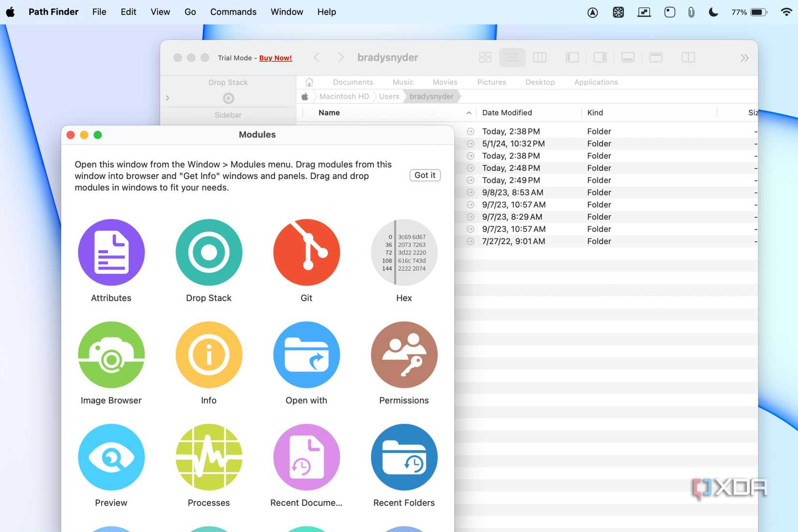The width and height of the screenshot is (798, 532).
Task: Toggle Do Not Disturb moon icon
Action: 713,12
